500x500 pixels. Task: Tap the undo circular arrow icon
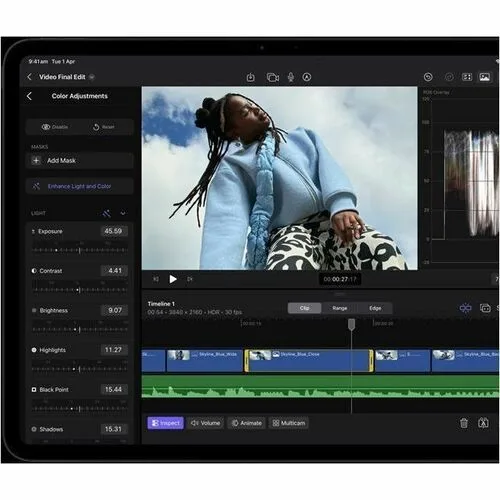428,77
